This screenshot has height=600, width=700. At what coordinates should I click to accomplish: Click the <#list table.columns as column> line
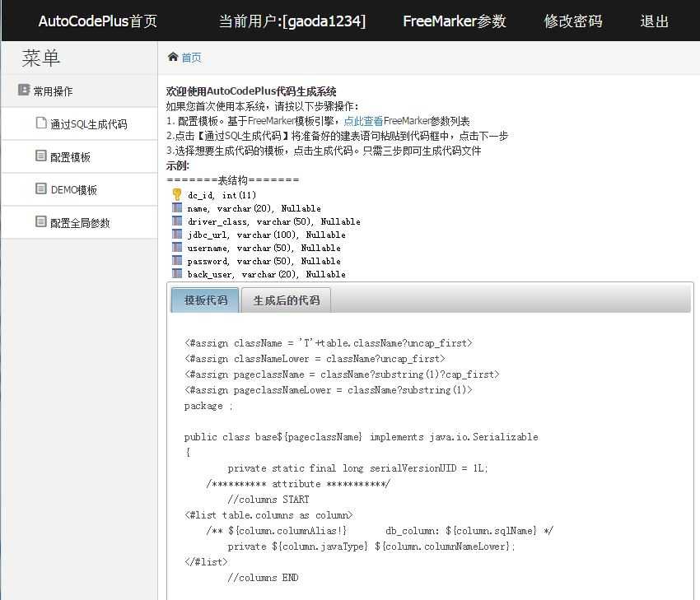click(x=268, y=514)
